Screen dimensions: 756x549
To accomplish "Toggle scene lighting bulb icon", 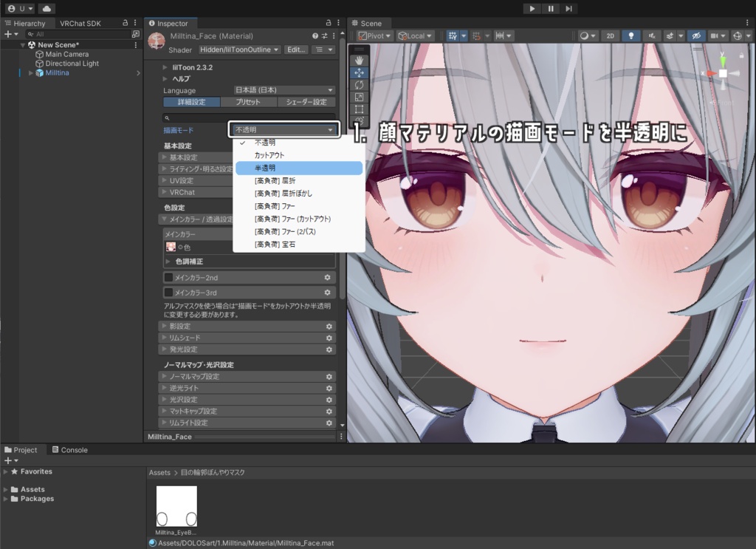I will coord(630,35).
